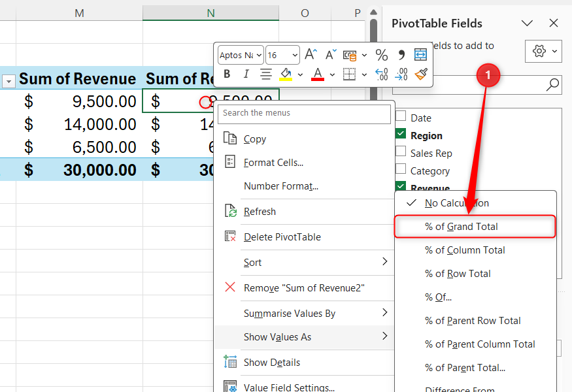Open the PivotTable Fields gear tools menu
The height and width of the screenshot is (392, 572).
(543, 51)
